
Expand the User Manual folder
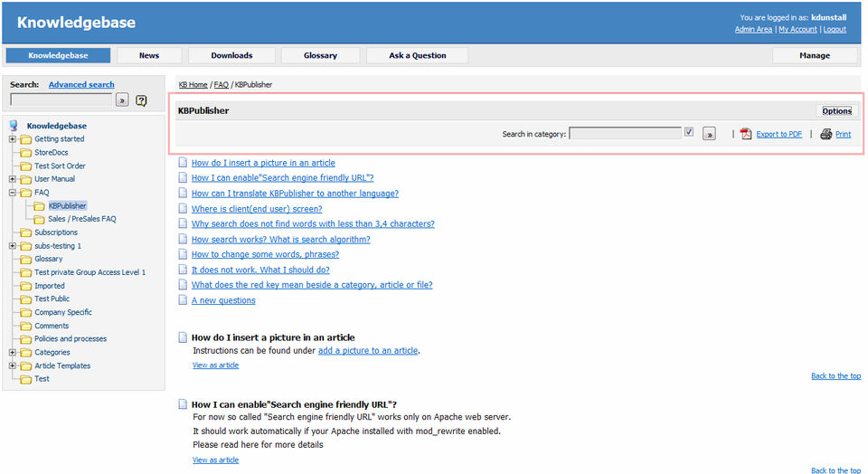click(12, 179)
